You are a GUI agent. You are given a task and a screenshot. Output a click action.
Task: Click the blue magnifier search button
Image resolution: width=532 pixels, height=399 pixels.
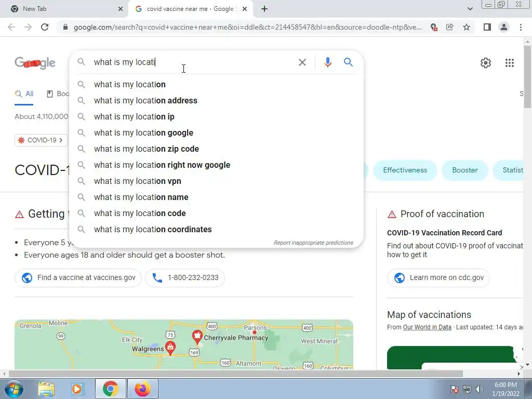(x=348, y=62)
